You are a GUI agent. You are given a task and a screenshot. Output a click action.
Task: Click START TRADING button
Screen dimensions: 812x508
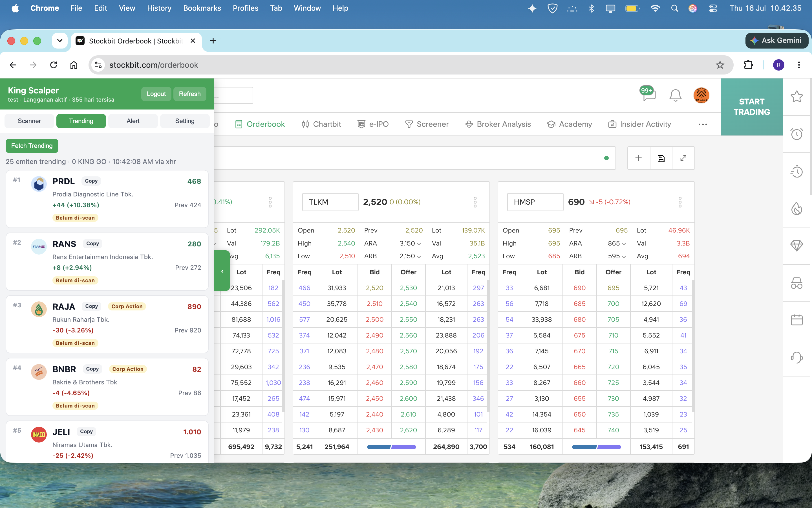752,107
